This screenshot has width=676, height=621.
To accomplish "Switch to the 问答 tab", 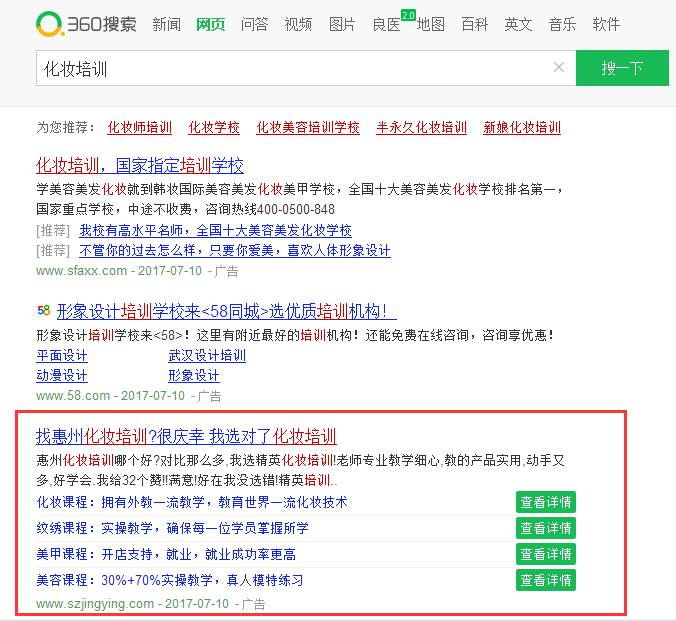I will (254, 24).
